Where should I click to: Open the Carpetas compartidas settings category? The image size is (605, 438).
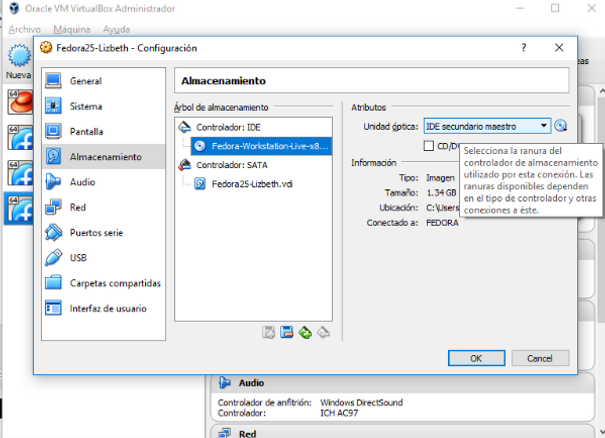tap(103, 283)
